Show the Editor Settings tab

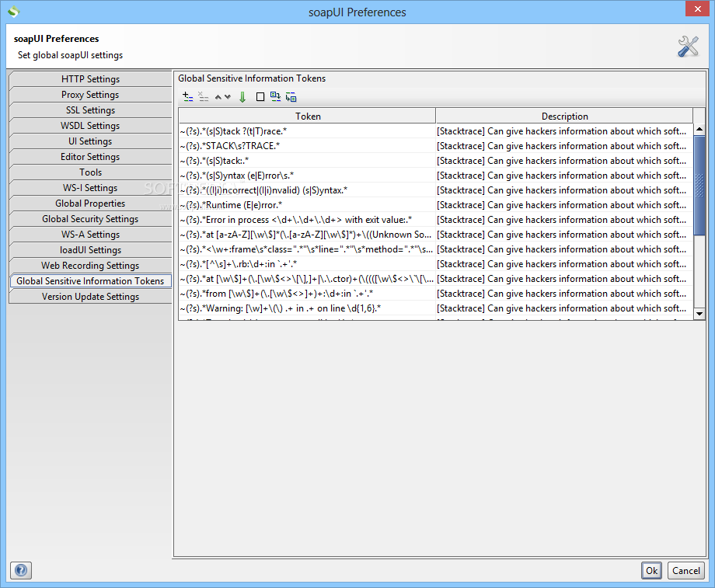(90, 156)
